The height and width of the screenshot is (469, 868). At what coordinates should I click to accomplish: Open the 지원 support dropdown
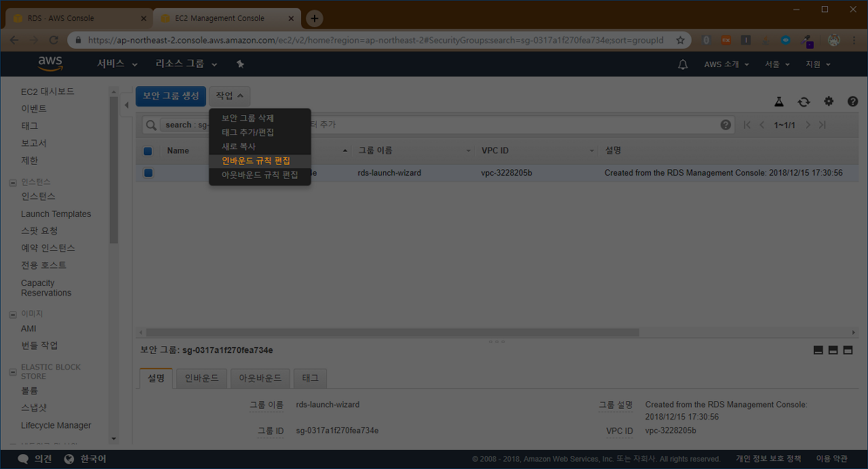(x=818, y=64)
